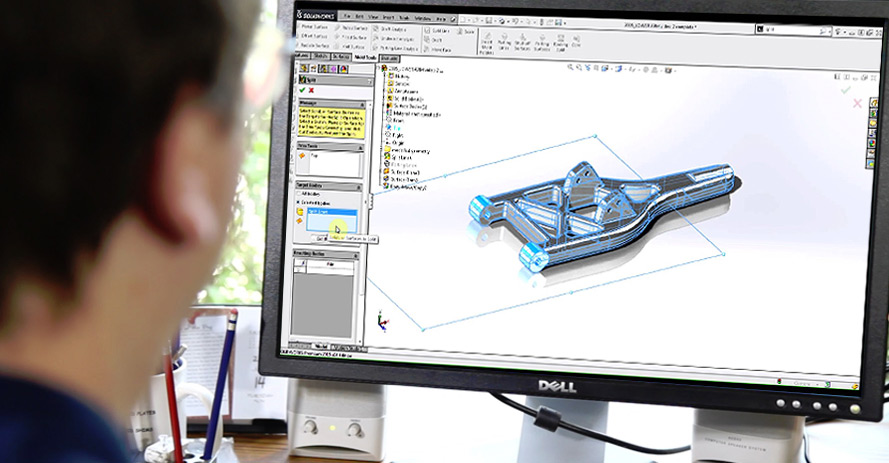Select the Parting Lines tool
The height and width of the screenshot is (463, 889).
click(x=503, y=40)
